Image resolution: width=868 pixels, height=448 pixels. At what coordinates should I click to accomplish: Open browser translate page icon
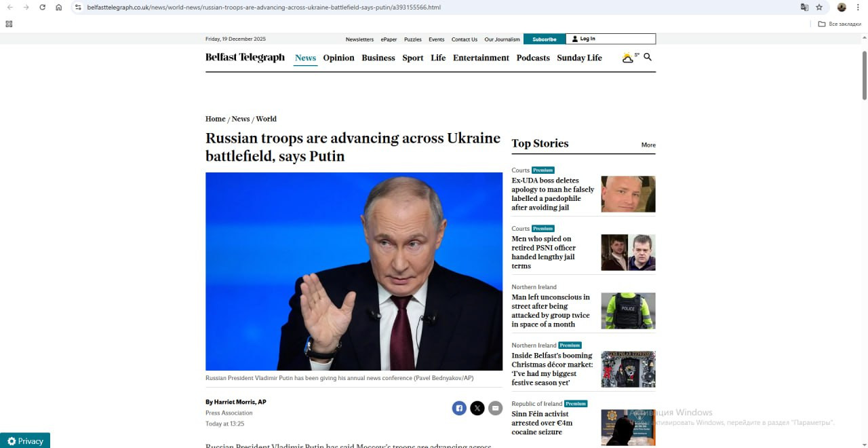click(x=804, y=7)
